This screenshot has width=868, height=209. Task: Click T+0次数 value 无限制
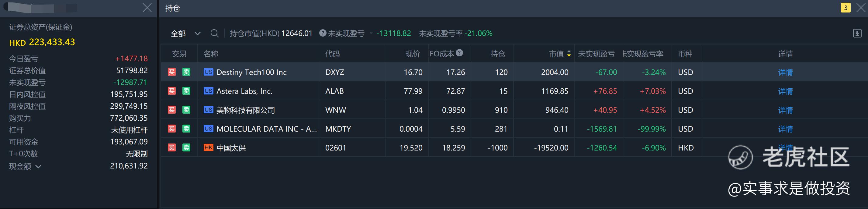pyautogui.click(x=137, y=154)
